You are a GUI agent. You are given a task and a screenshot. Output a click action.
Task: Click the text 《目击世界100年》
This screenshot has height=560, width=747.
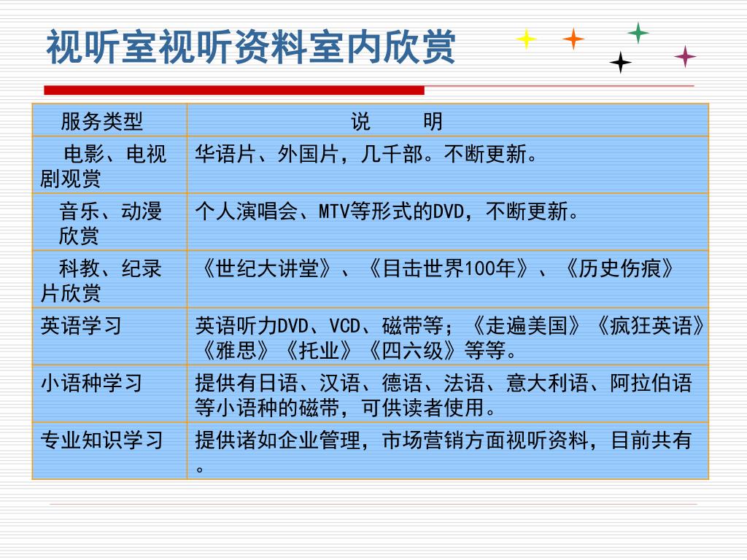(x=449, y=268)
